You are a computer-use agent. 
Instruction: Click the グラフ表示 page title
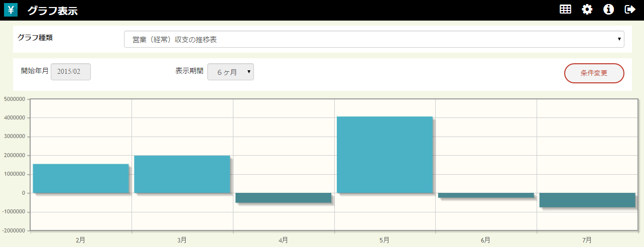[52, 11]
